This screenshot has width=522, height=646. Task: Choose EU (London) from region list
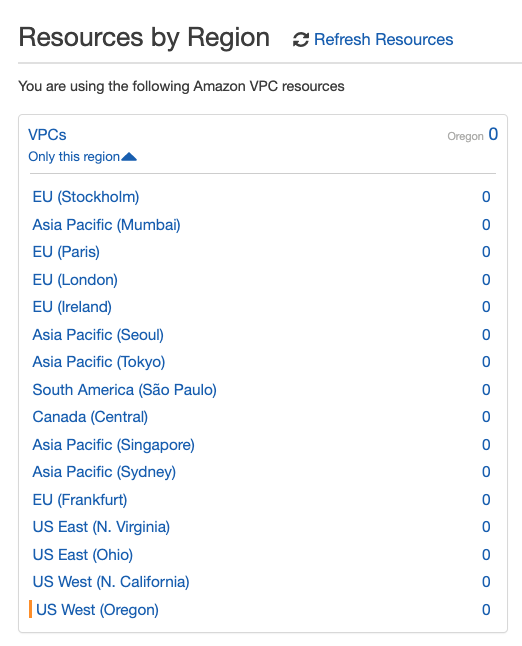pyautogui.click(x=75, y=280)
